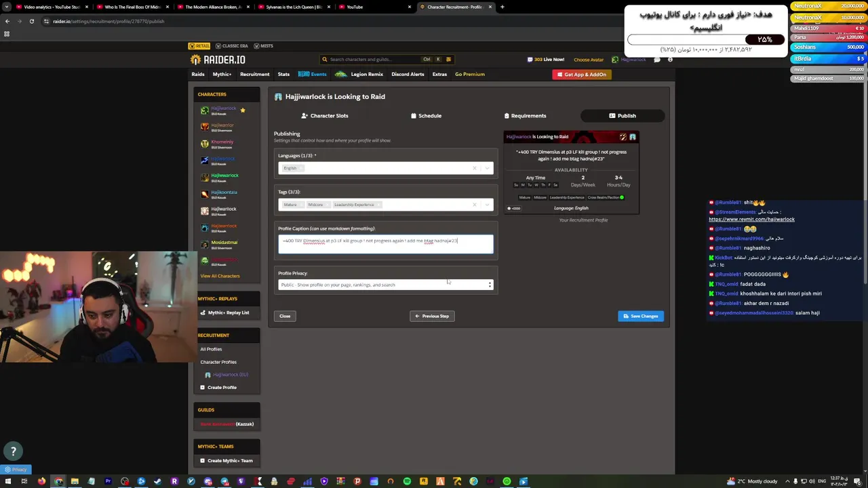The width and height of the screenshot is (868, 488).
Task: Click the search filter sliders icon
Action: click(x=448, y=60)
